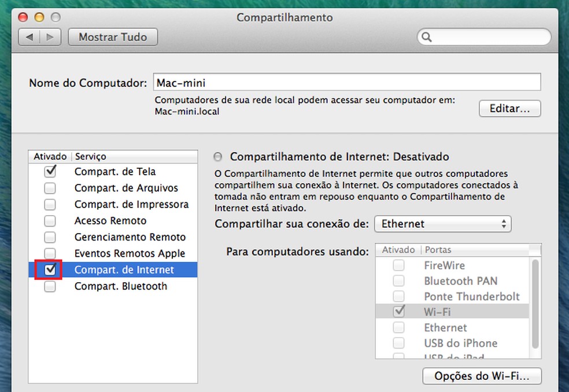The width and height of the screenshot is (569, 392).
Task: Click the Ativado column header in services
Action: [x=50, y=157]
